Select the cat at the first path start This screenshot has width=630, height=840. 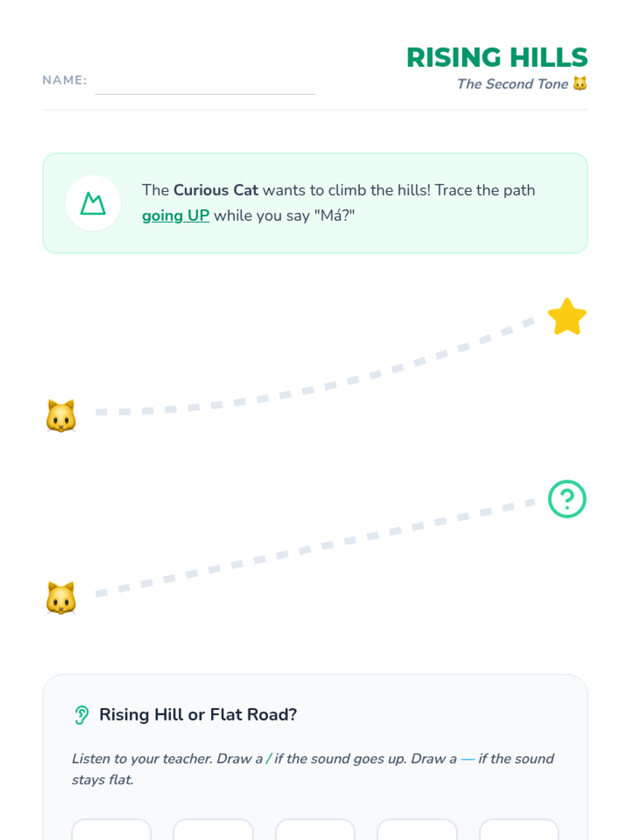click(61, 416)
